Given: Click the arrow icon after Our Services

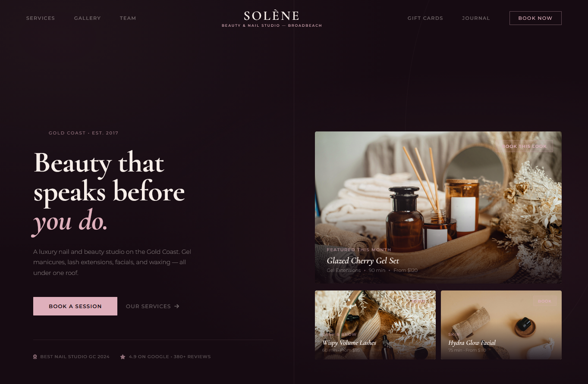Looking at the screenshot, I should click(177, 306).
